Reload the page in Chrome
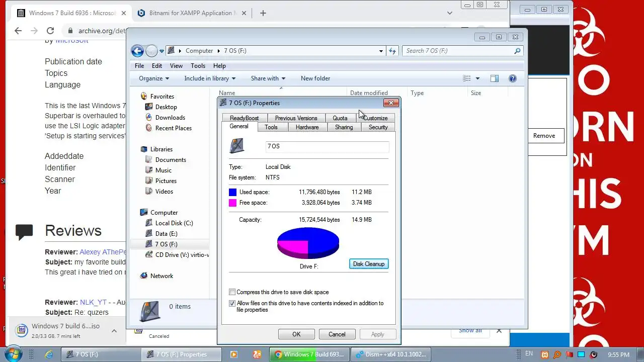644x362 pixels. pos(50,31)
